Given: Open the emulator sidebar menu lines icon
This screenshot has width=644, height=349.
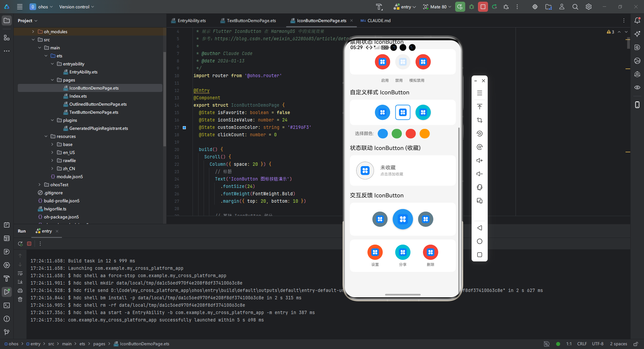Looking at the screenshot, I should click(480, 93).
